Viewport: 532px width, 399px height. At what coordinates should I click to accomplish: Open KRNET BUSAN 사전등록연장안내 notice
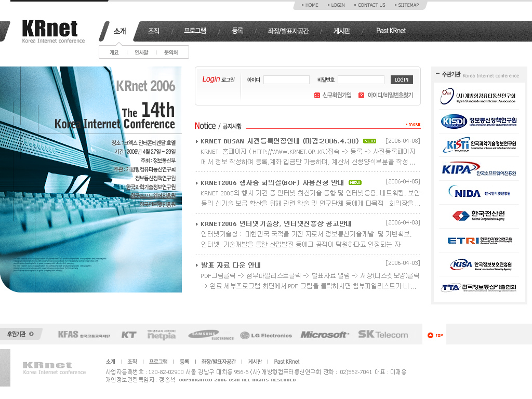[x=280, y=141]
